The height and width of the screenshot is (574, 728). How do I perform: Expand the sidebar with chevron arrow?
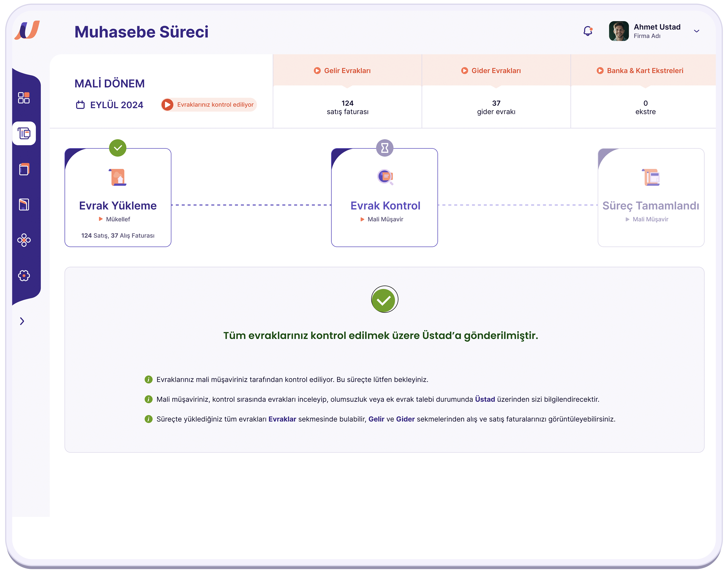coord(22,321)
